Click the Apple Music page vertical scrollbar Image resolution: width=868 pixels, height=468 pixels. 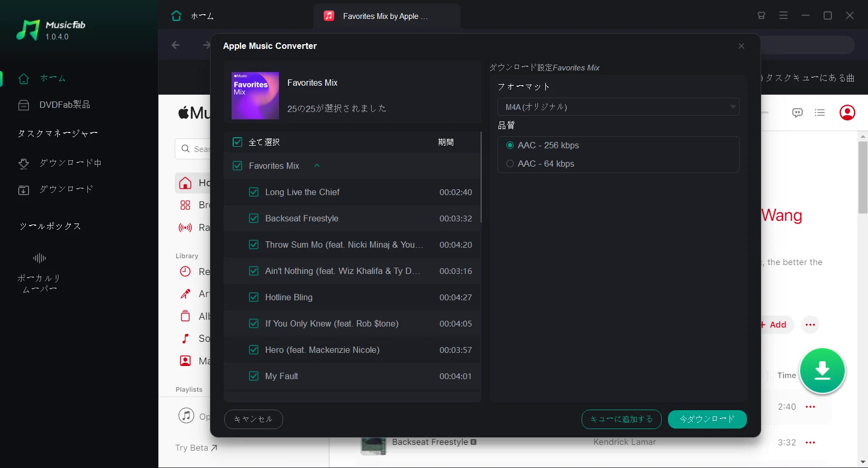tap(863, 178)
